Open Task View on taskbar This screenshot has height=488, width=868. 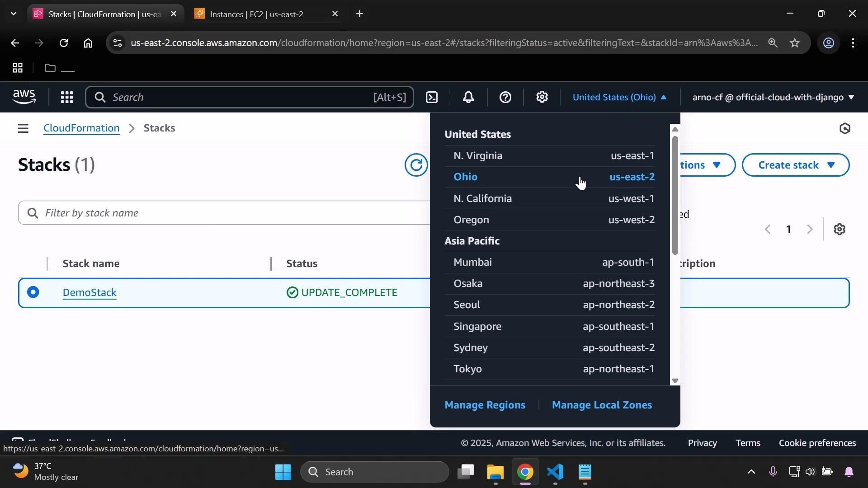(x=466, y=472)
